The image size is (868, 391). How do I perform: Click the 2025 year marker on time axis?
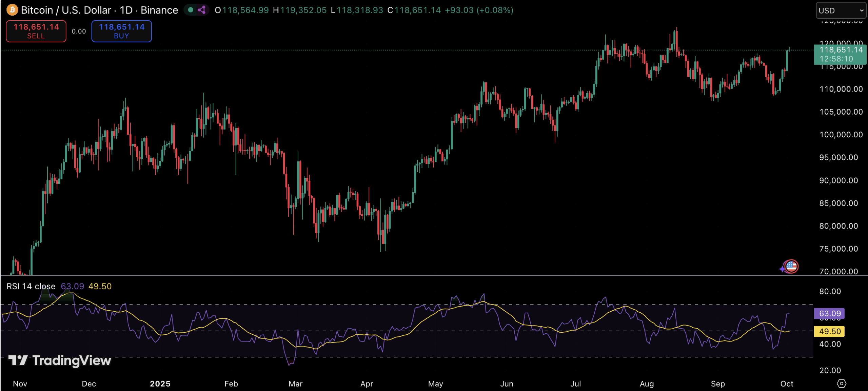[160, 384]
